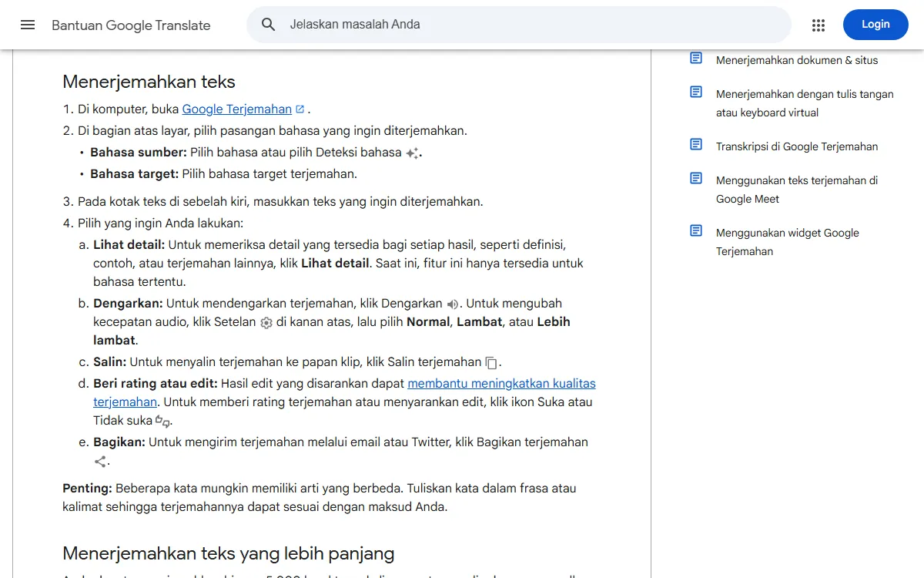This screenshot has height=578, width=924.
Task: Click the 'Bagikan:' list label
Action: click(x=119, y=442)
